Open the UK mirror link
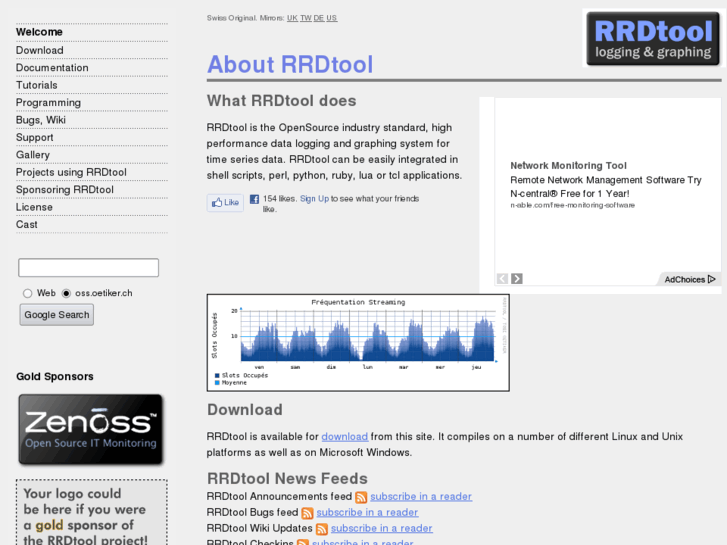The image size is (727, 545). [x=292, y=18]
